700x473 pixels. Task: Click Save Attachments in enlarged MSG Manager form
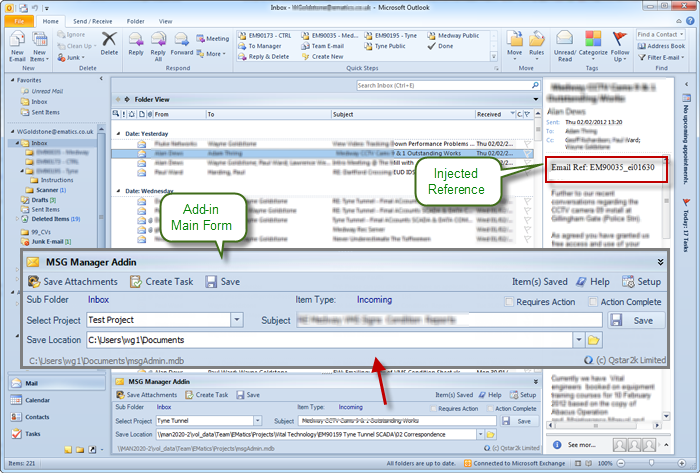tap(72, 282)
